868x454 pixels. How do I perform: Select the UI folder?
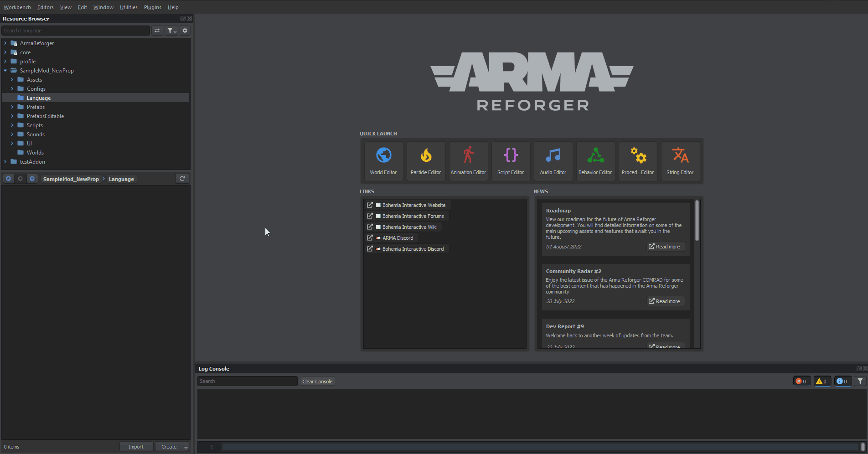point(29,144)
